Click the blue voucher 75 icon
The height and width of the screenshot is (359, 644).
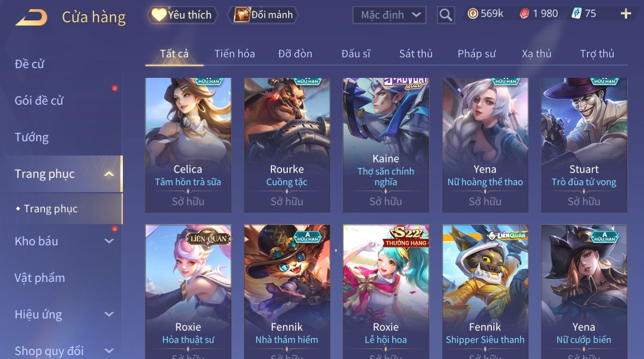(576, 14)
